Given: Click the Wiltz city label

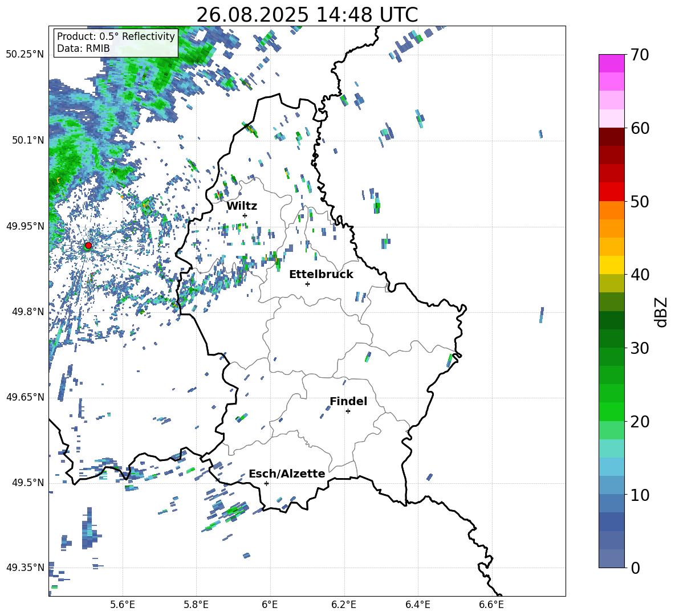Looking at the screenshot, I should click(242, 206).
